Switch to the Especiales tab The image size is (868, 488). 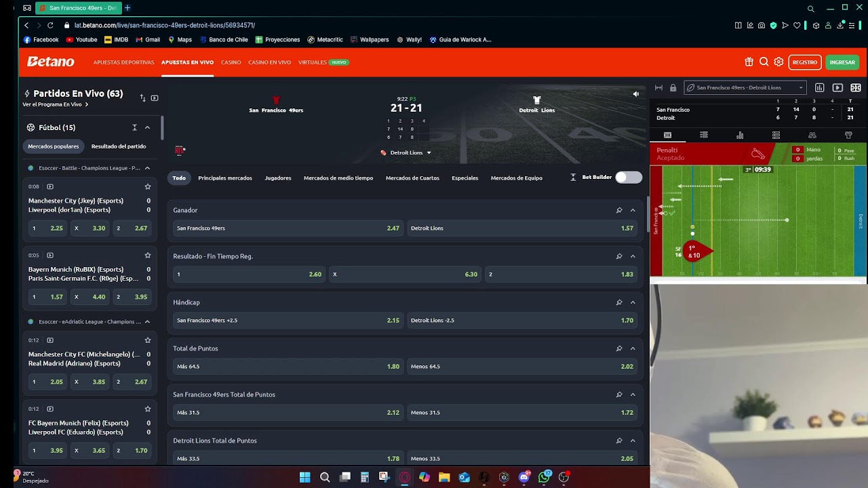tap(465, 178)
